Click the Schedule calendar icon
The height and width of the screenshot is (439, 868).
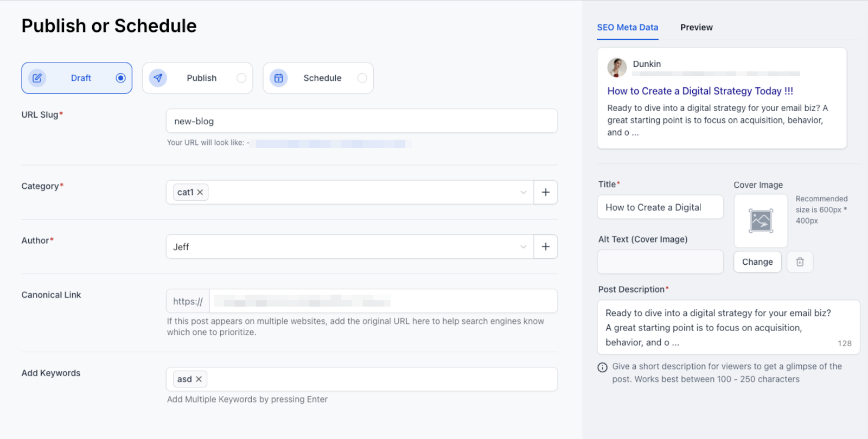tap(278, 78)
